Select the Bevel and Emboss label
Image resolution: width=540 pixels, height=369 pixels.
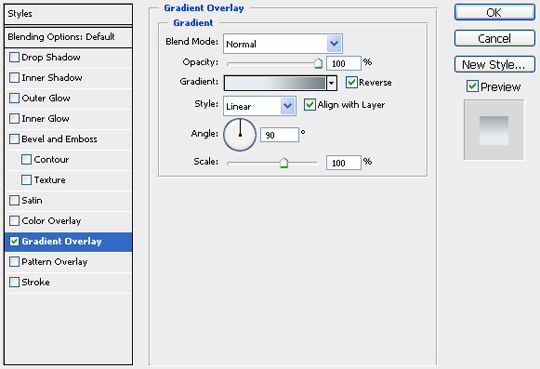[x=59, y=139]
